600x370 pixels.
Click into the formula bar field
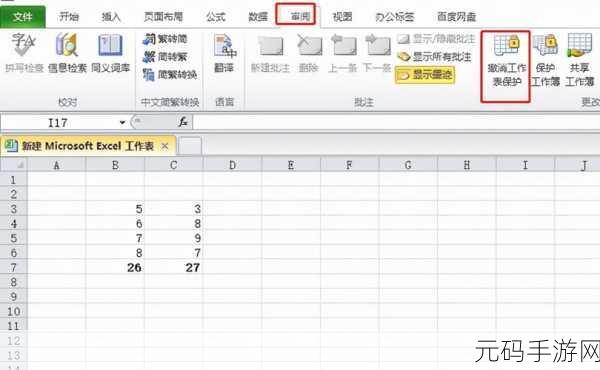click(x=396, y=122)
